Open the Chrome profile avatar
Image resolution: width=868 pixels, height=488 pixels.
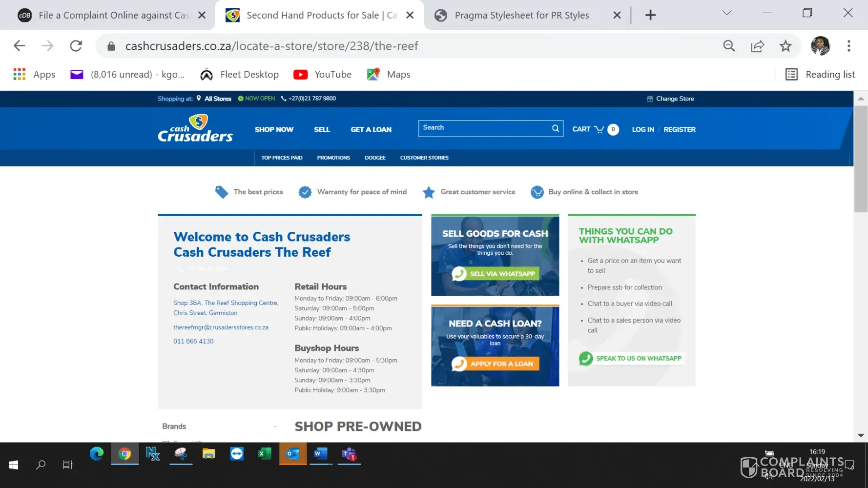[820, 46]
